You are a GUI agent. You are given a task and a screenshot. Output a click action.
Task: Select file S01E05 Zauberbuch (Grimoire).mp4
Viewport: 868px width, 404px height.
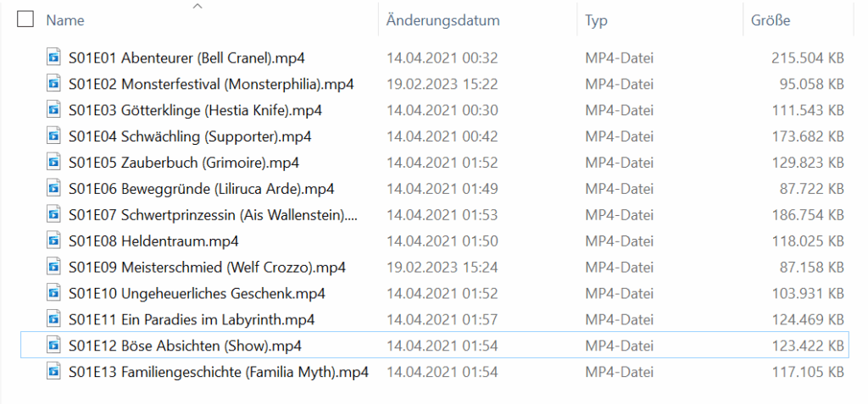[x=184, y=163]
